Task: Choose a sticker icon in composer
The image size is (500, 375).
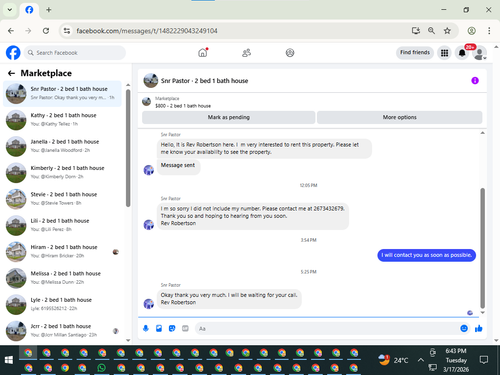Action: click(x=172, y=329)
